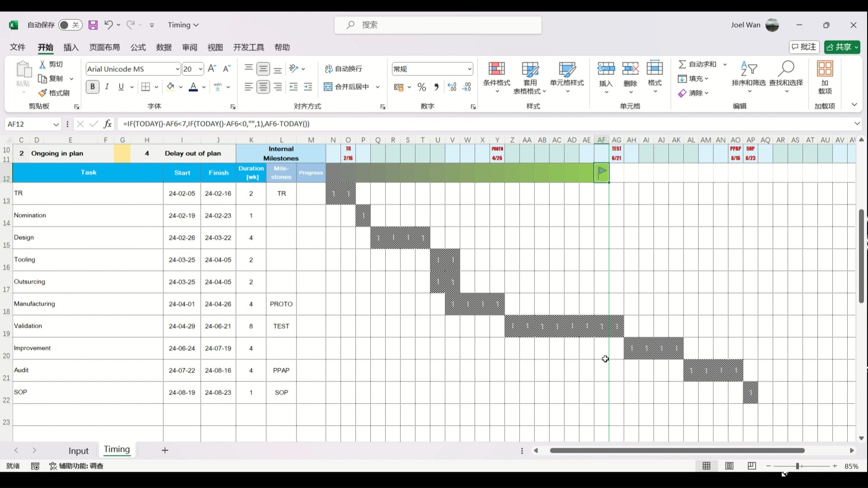The height and width of the screenshot is (488, 868).
Task: Click the Percent Style icon
Action: [422, 87]
